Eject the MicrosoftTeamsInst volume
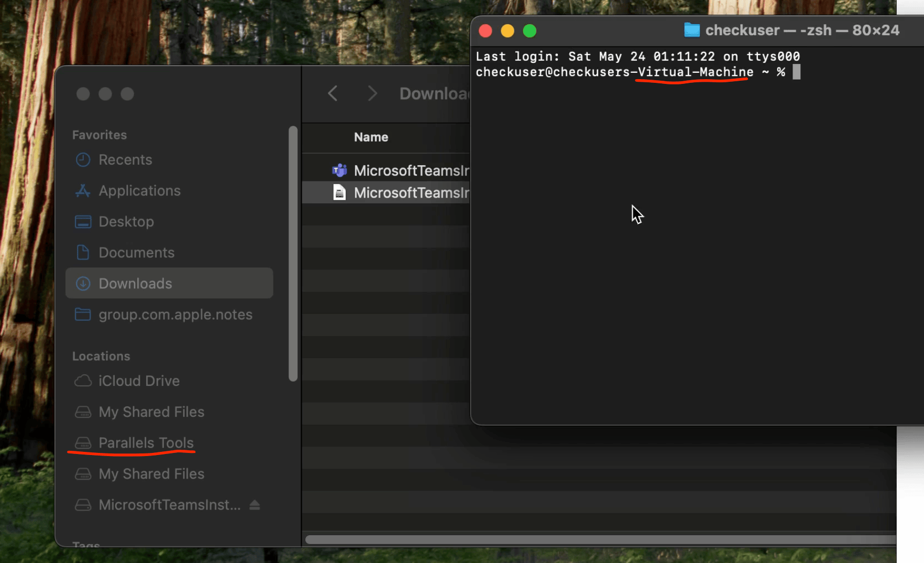Viewport: 924px width, 563px height. coord(255,505)
